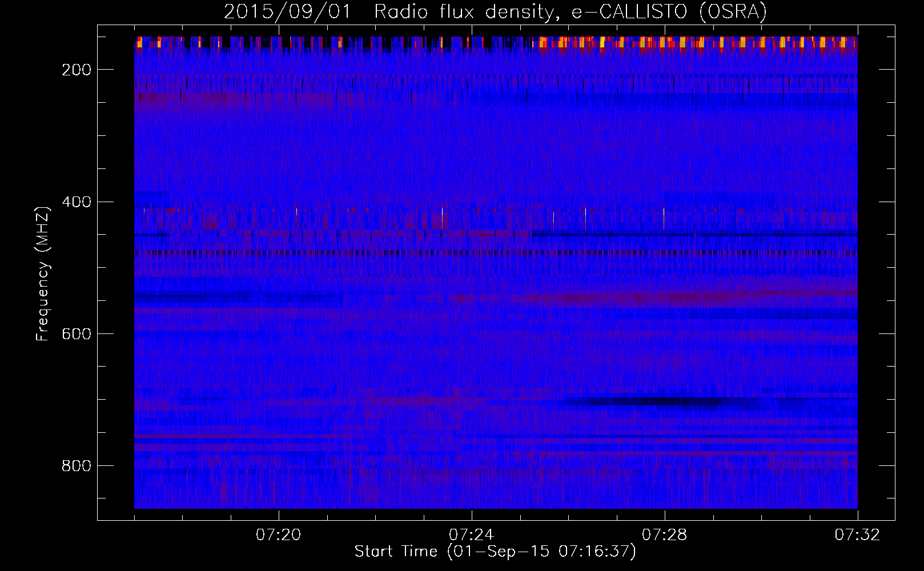Click the plot title '2015/09/01 Radio flux density, e-CALLISTO (OSRA)'
The height and width of the screenshot is (571, 924).
click(495, 11)
